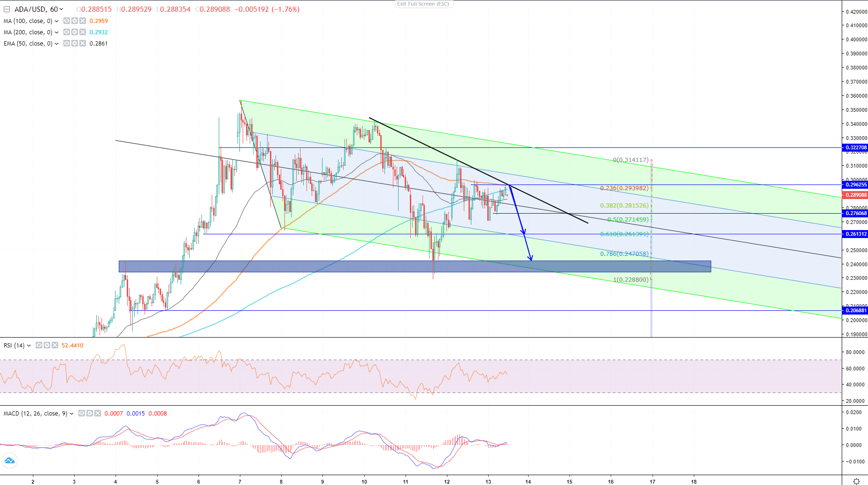
Task: Click the MA 100 value 0.2959
Action: [99, 21]
